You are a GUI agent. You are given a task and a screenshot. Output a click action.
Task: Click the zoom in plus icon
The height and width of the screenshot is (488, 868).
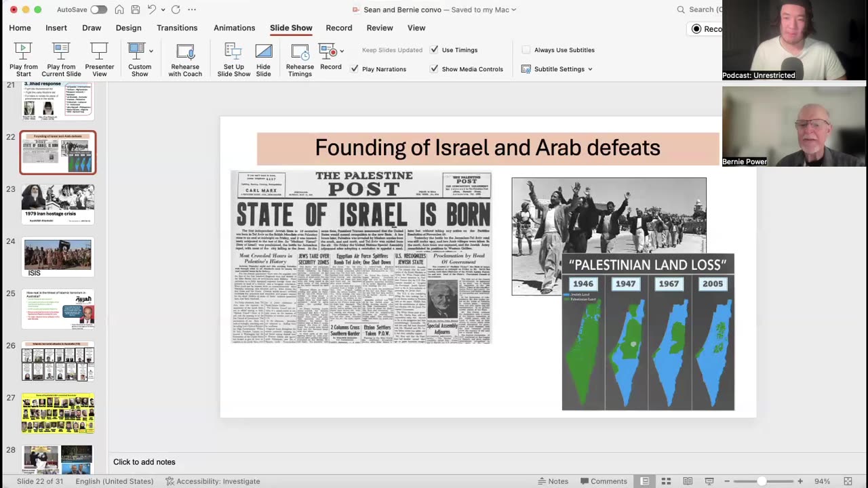point(800,481)
